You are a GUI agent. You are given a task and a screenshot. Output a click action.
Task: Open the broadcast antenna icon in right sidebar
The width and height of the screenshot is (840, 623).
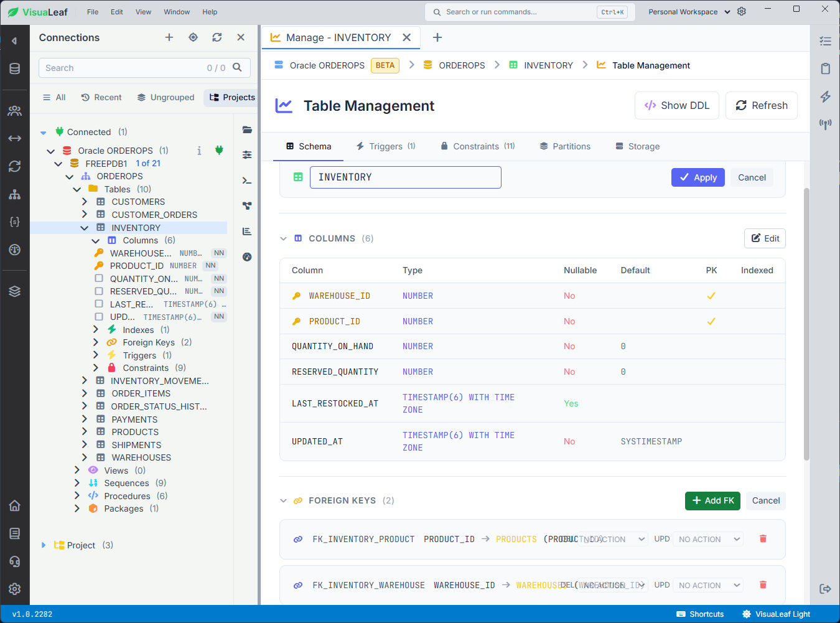825,124
